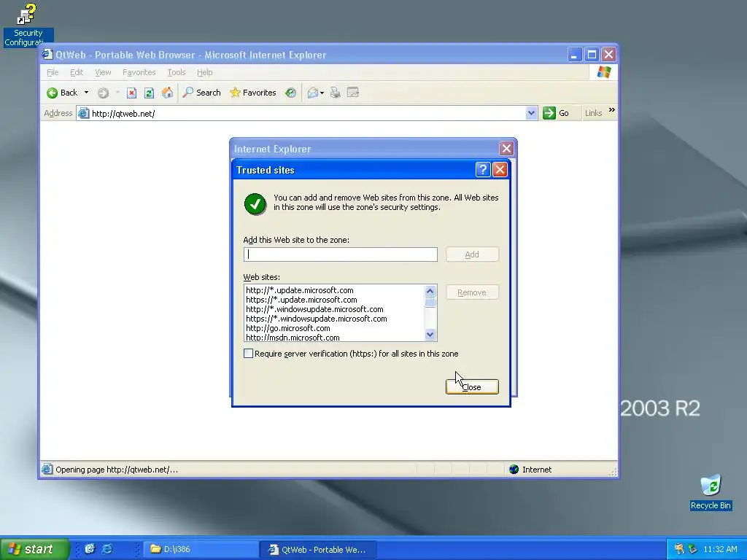Click the Web sites list scrollbar thumb
The width and height of the screenshot is (747, 560).
point(430,303)
